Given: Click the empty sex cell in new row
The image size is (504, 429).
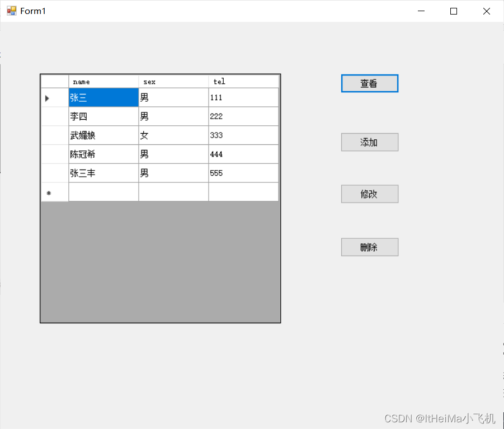Looking at the screenshot, I should tap(173, 192).
